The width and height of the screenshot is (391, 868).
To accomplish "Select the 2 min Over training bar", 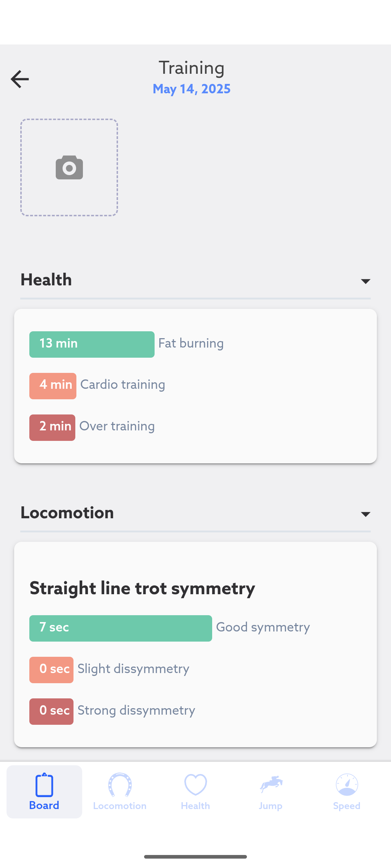I will (52, 427).
